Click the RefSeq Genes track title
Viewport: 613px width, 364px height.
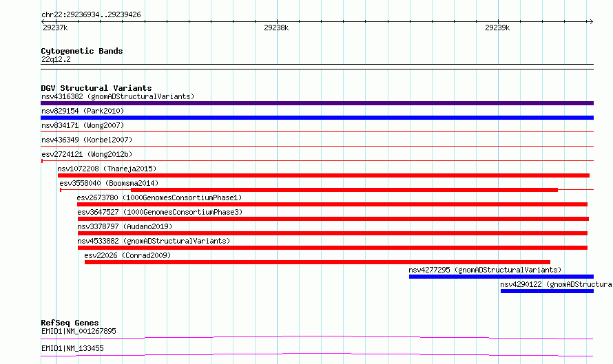tap(70, 323)
